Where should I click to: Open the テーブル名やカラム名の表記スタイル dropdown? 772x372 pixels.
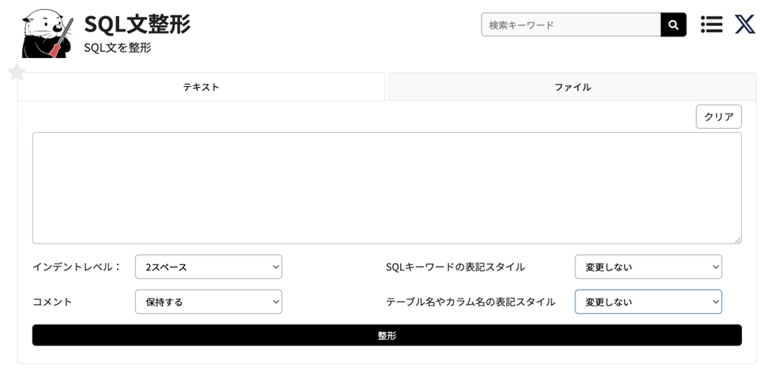pos(648,302)
